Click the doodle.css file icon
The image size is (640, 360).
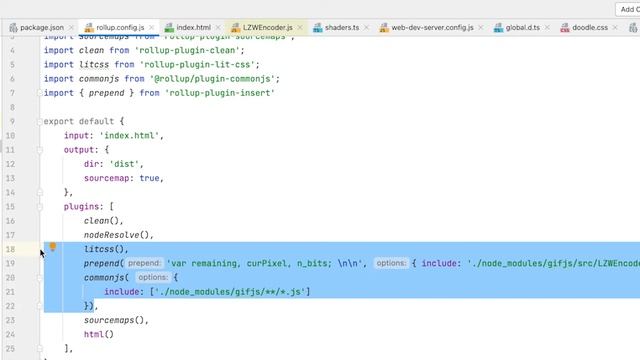click(564, 27)
